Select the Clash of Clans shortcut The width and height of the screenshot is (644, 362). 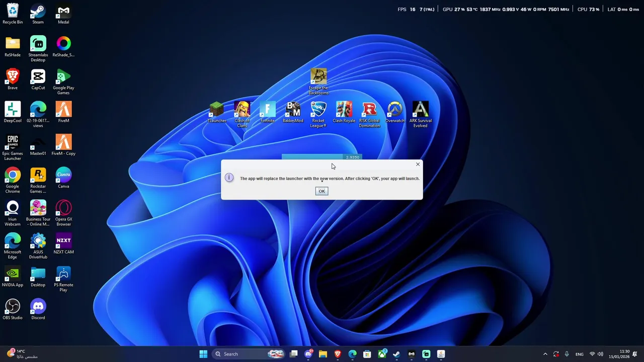pyautogui.click(x=242, y=115)
